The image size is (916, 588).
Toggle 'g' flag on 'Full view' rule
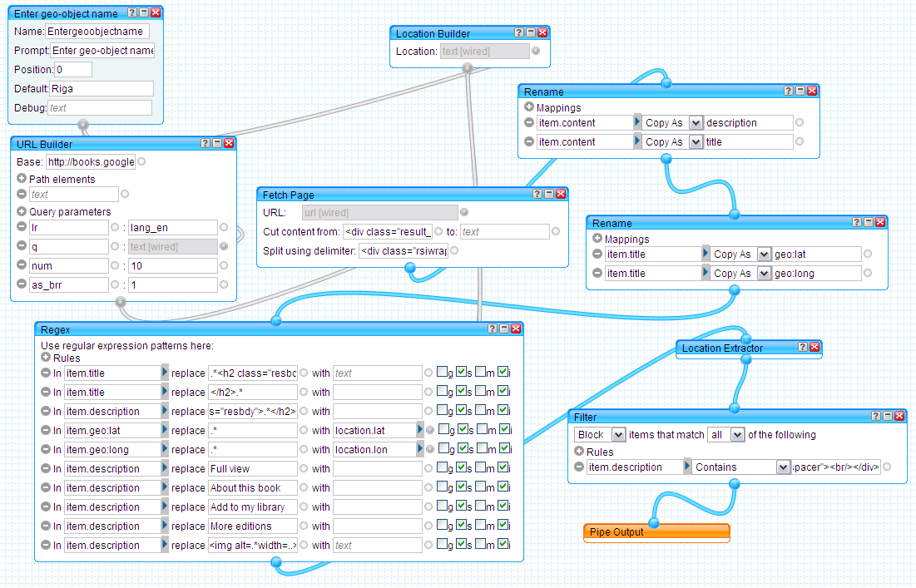tap(443, 467)
